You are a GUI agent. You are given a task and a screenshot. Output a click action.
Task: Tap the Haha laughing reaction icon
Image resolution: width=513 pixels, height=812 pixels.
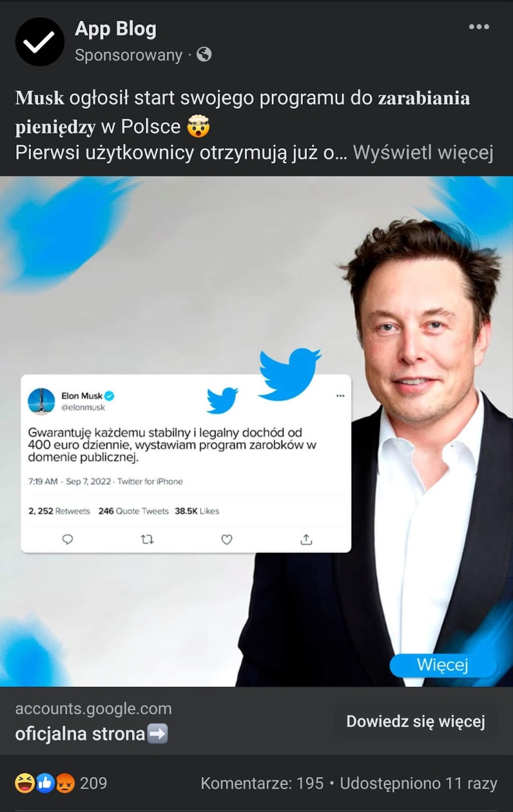[x=25, y=783]
